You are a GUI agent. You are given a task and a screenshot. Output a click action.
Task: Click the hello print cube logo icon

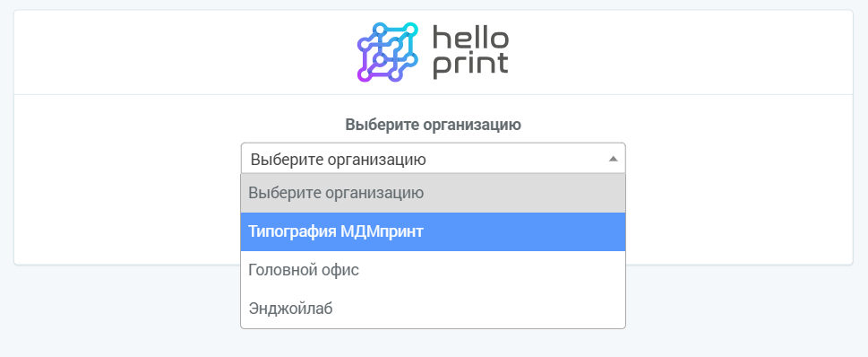pos(387,52)
